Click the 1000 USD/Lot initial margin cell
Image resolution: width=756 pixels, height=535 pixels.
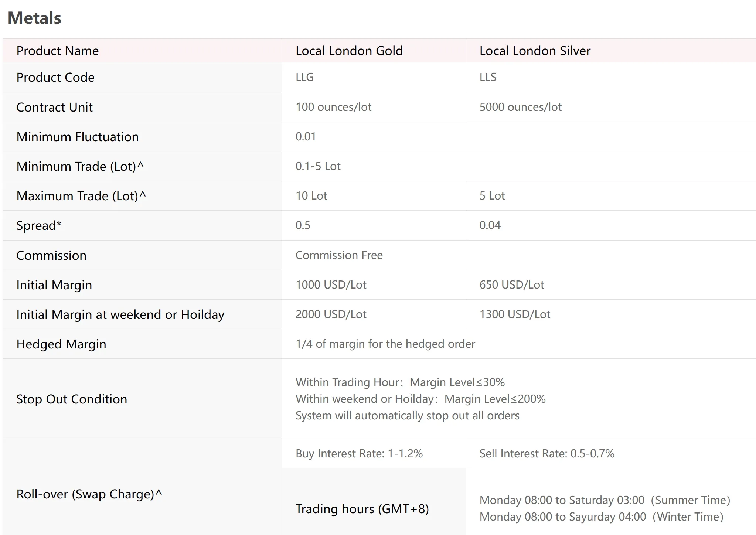[374, 285]
